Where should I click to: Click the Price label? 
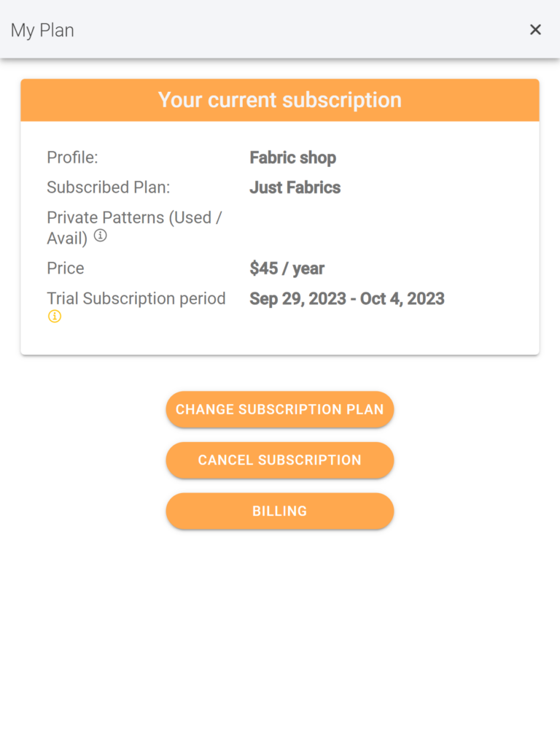66,268
